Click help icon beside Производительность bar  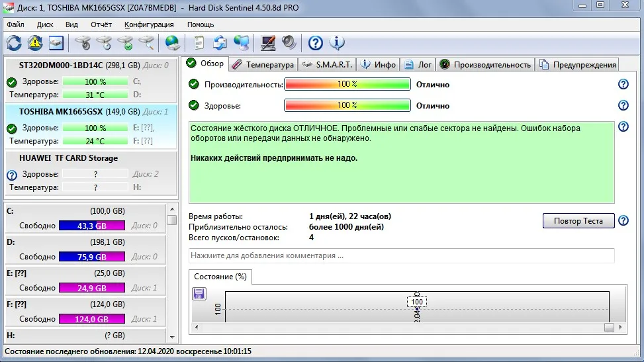623,84
